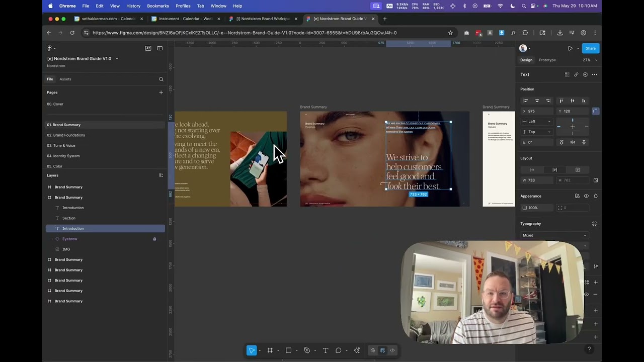The width and height of the screenshot is (644, 362).
Task: Set fixed size text resizing
Action: [x=578, y=170]
